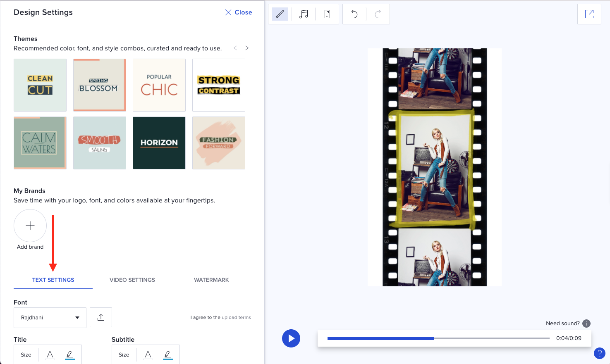Click the plus Add brand circle
Viewport: 610px width, 364px height.
pos(30,226)
